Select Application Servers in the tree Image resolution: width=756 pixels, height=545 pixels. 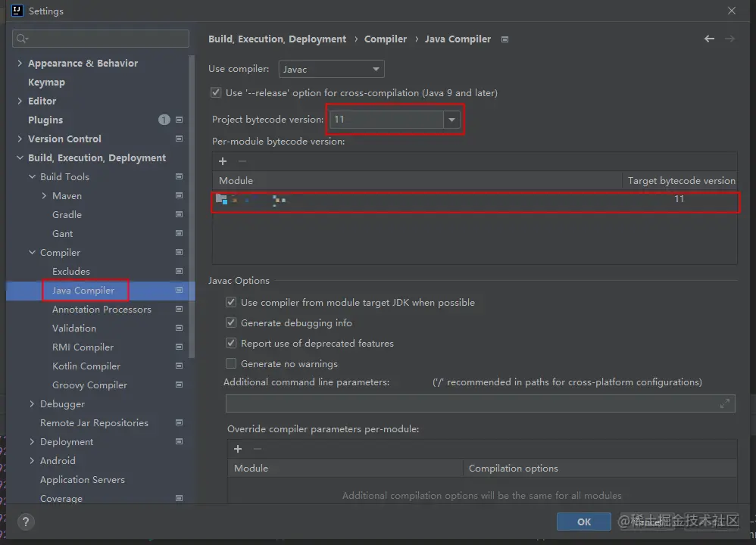[83, 479]
